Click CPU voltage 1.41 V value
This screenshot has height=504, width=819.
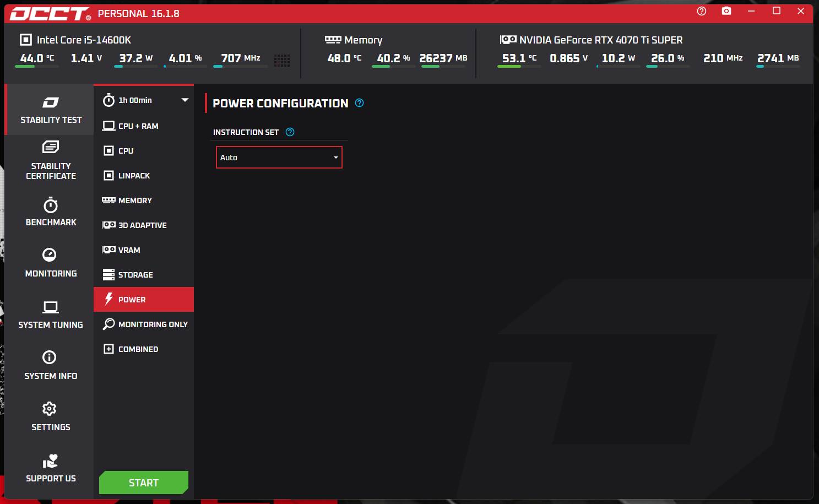coord(86,58)
